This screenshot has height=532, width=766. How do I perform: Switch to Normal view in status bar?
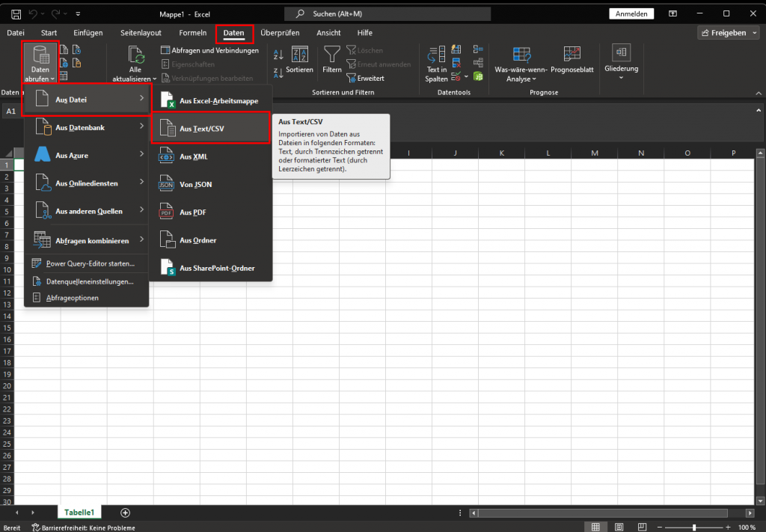595,527
